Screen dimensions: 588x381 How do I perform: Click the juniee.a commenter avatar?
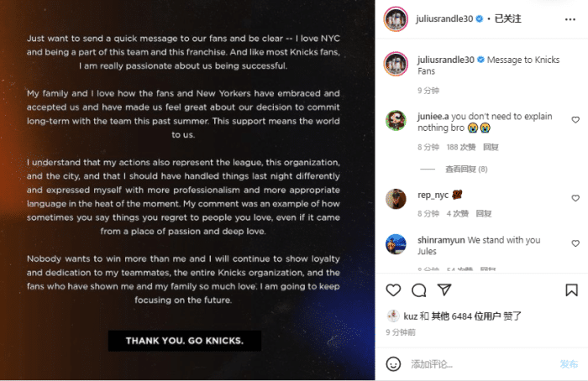pos(396,120)
